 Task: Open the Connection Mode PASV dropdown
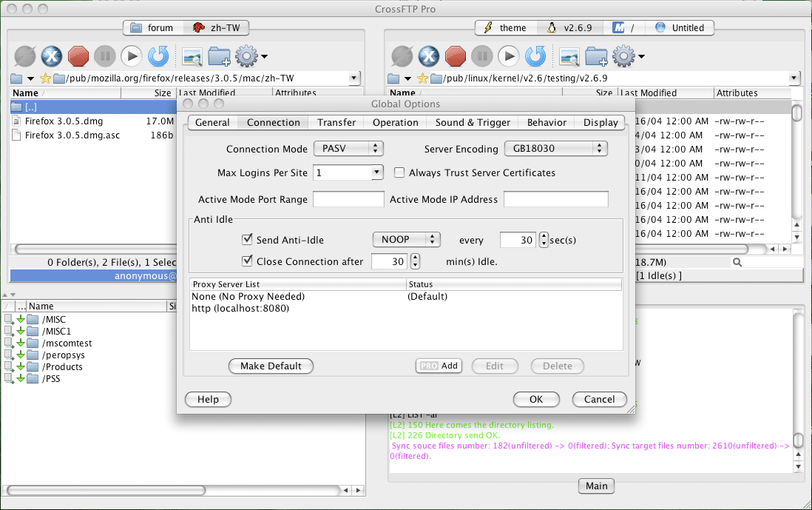click(x=348, y=148)
